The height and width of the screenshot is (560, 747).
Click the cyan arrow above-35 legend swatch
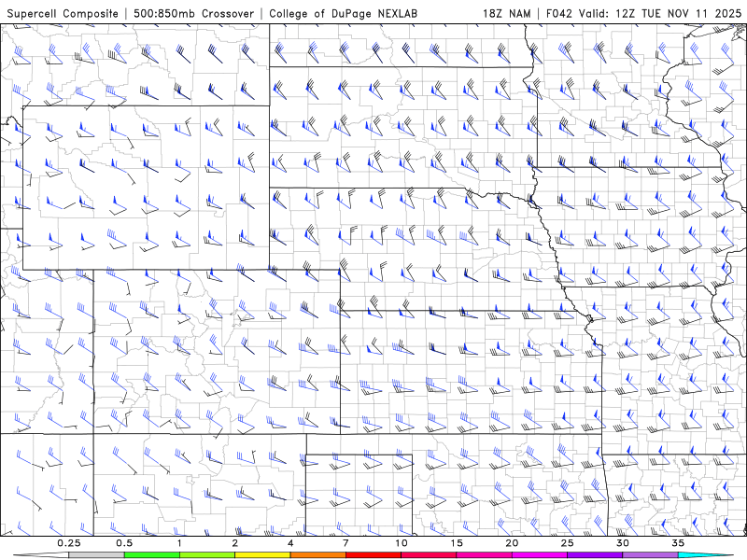point(706,555)
